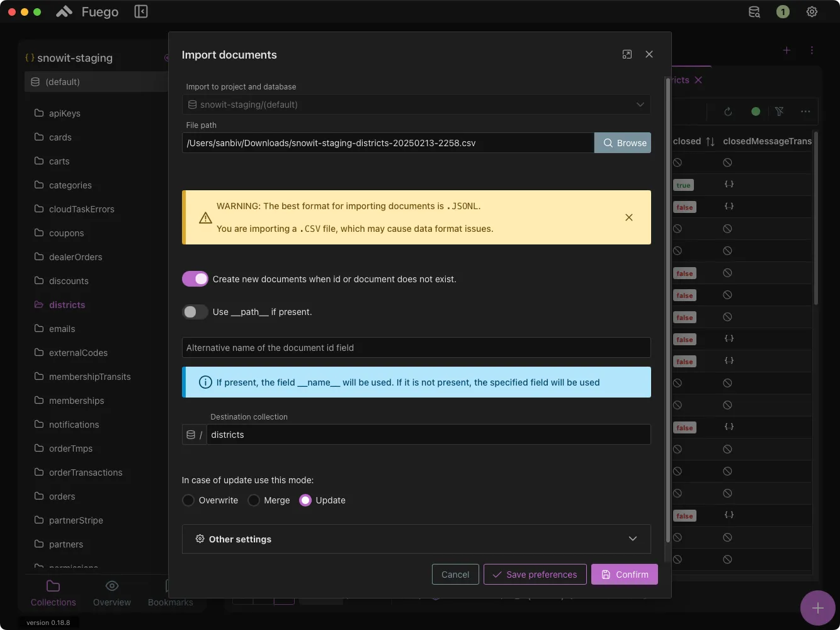Click the Save preferences button
Screen dimensions: 840x630
(535, 574)
